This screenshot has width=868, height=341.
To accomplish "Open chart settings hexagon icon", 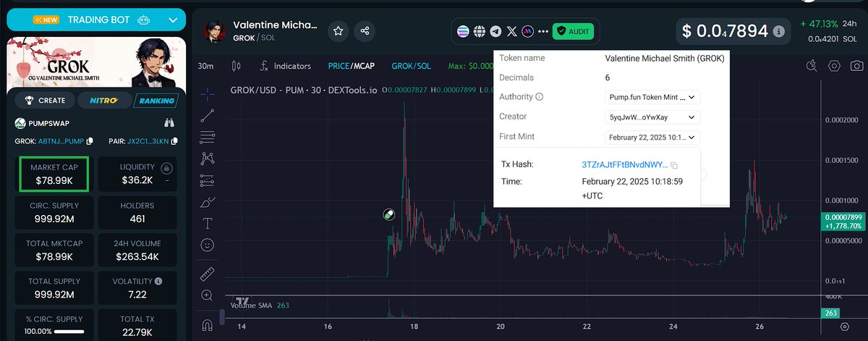I will [x=834, y=66].
